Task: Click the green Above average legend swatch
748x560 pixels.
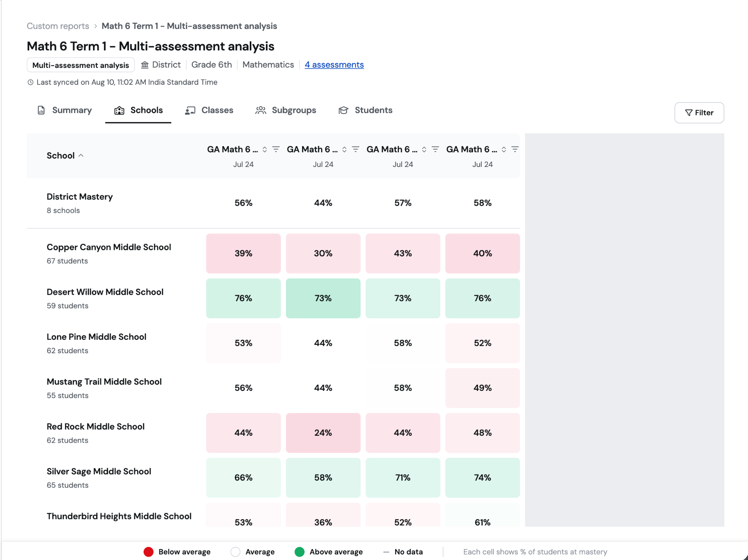Action: point(299,552)
